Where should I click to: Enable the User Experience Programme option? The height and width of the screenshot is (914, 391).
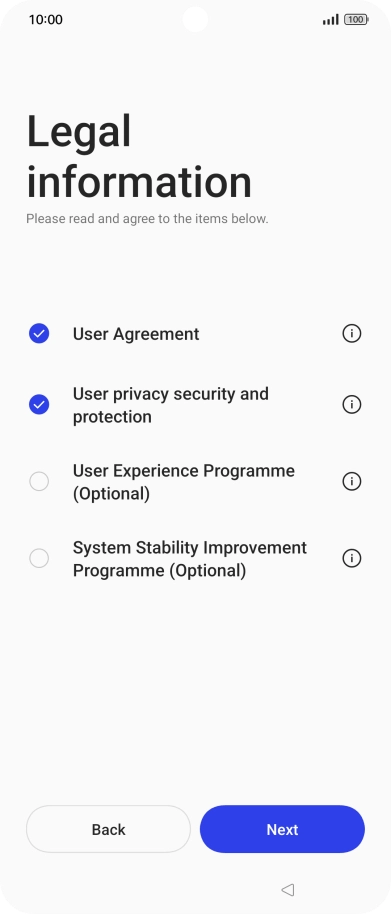click(39, 481)
